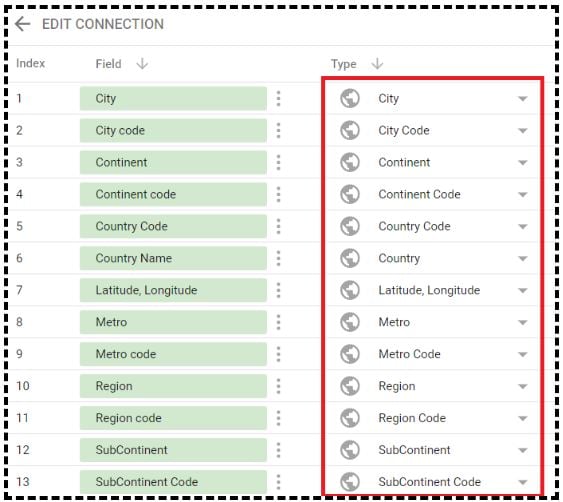Open three-dot menu for Latitude, Longitude field

click(279, 290)
